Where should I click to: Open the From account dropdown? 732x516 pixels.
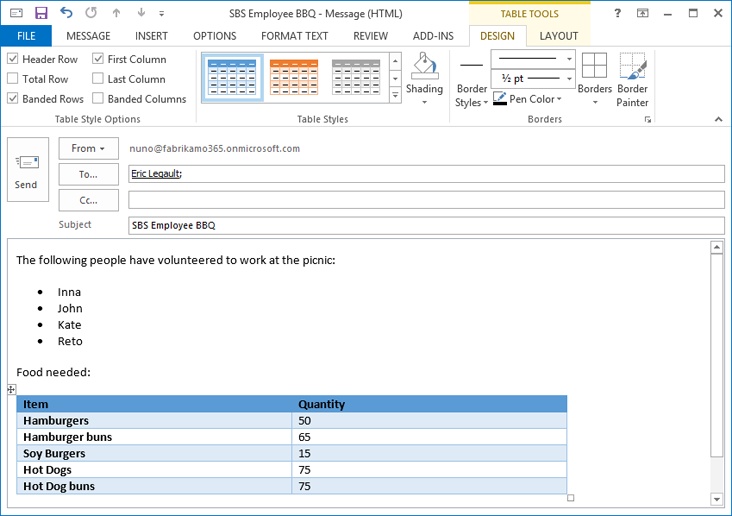(89, 148)
